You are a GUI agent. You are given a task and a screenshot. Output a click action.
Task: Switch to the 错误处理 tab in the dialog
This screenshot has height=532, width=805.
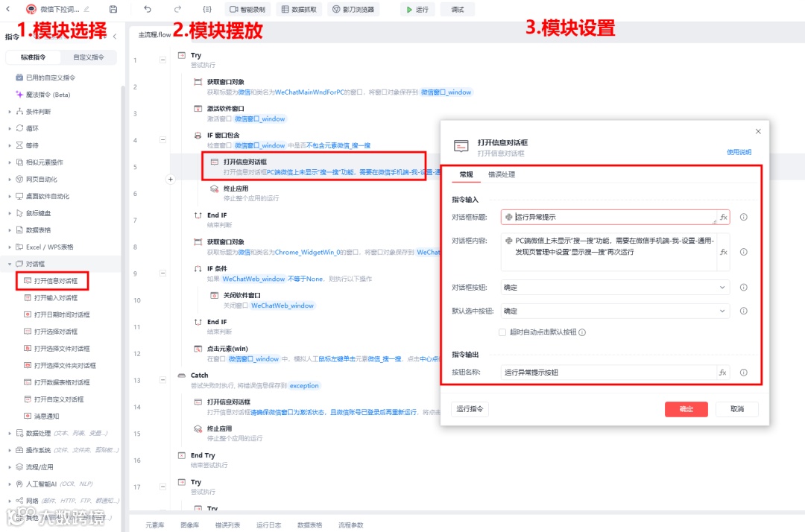502,174
